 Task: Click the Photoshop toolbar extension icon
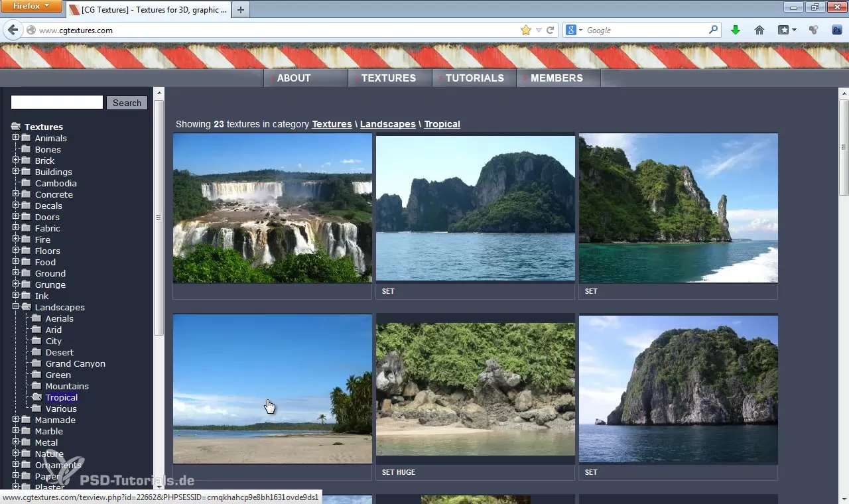coord(837,30)
